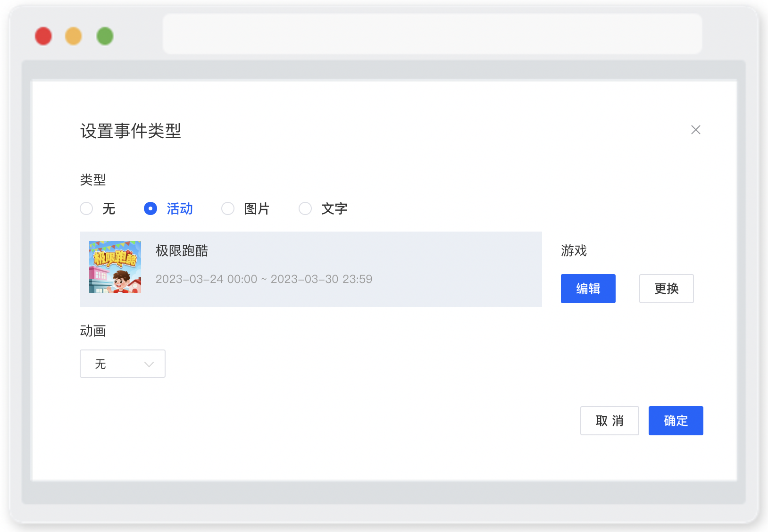Click the 动画 section label

coord(93,331)
